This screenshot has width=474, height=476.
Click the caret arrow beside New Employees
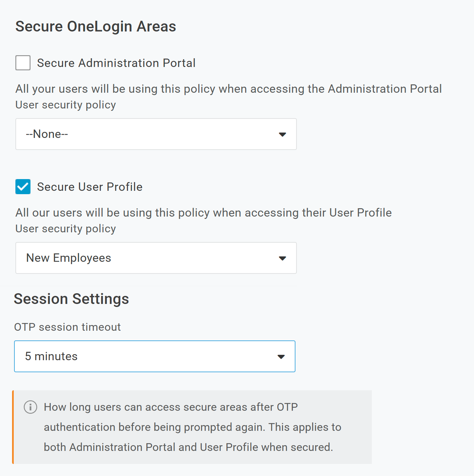(282, 258)
